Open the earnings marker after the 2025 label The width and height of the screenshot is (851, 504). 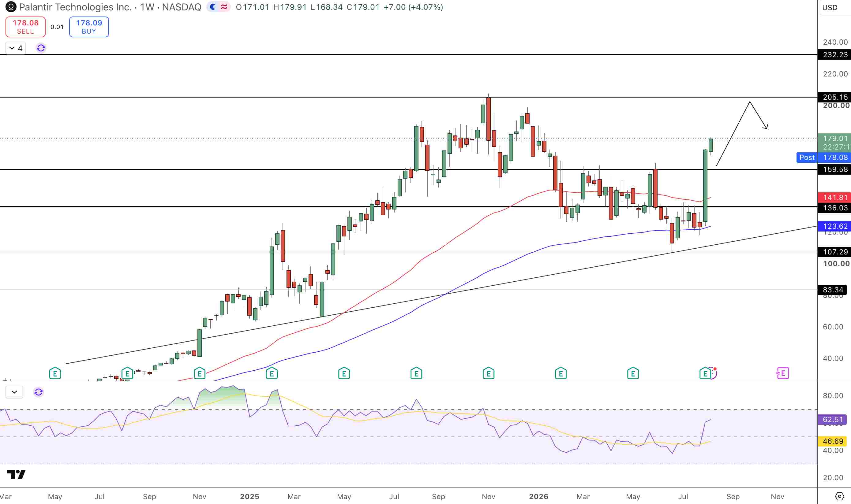pos(272,373)
